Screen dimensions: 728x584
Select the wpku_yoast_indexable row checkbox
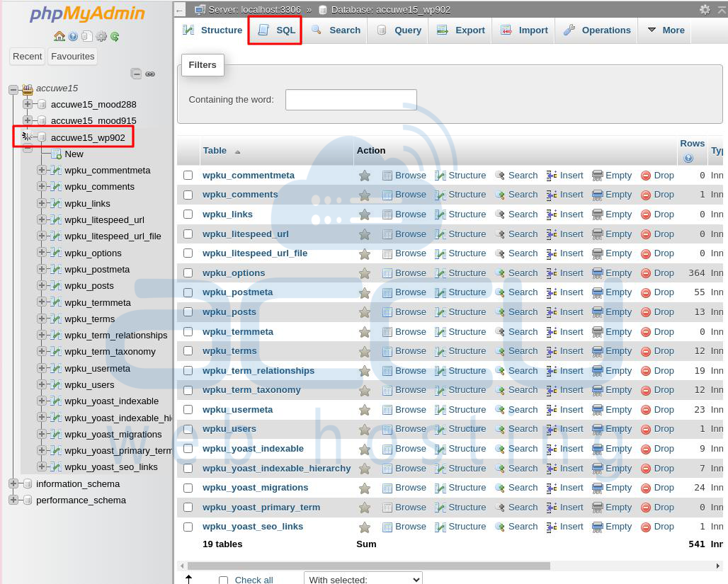tap(188, 449)
